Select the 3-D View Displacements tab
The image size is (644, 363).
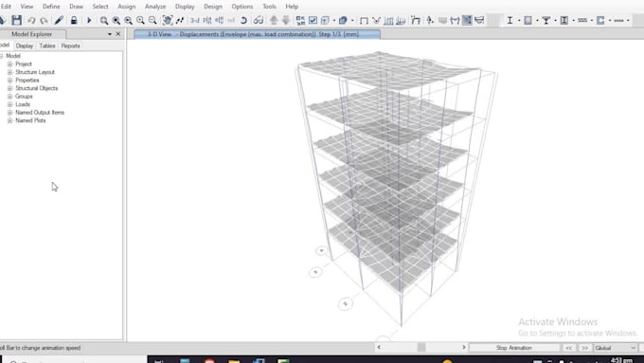(x=257, y=34)
